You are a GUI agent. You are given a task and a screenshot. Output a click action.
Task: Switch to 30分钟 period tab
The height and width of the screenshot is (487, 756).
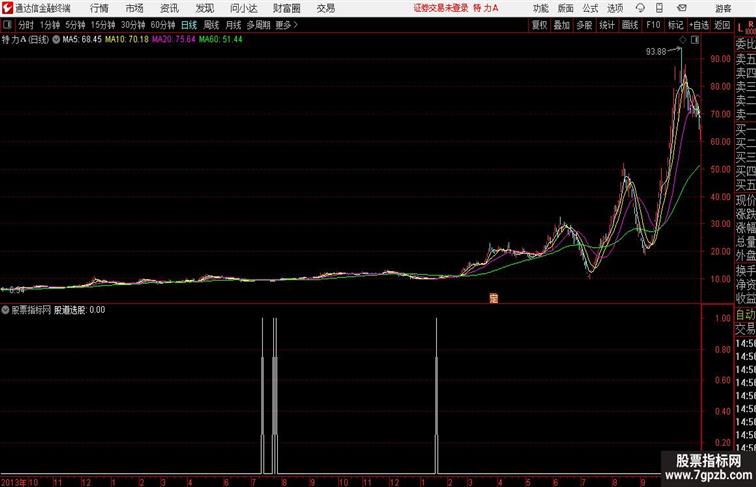point(133,25)
